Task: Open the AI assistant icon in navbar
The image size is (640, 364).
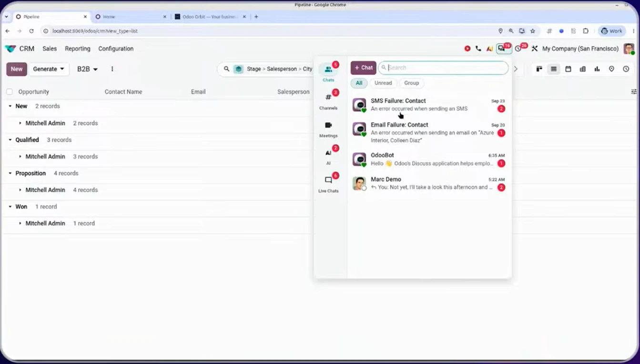Action: coord(489,49)
